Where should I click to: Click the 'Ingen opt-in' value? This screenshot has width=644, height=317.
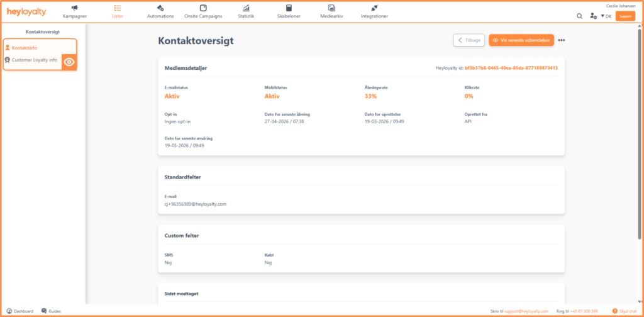point(177,121)
